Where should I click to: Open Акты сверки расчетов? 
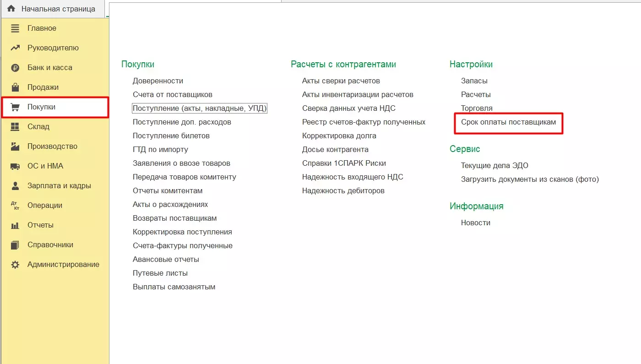(x=341, y=81)
